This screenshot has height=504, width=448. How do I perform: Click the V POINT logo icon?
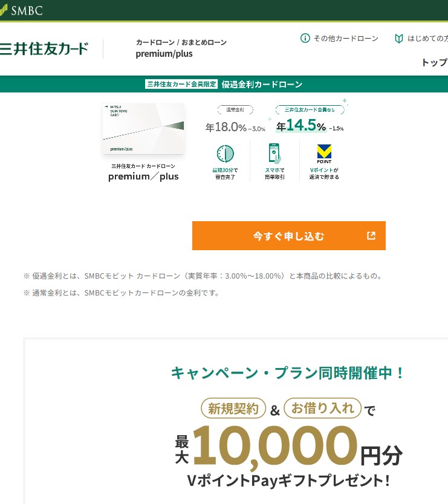324,154
